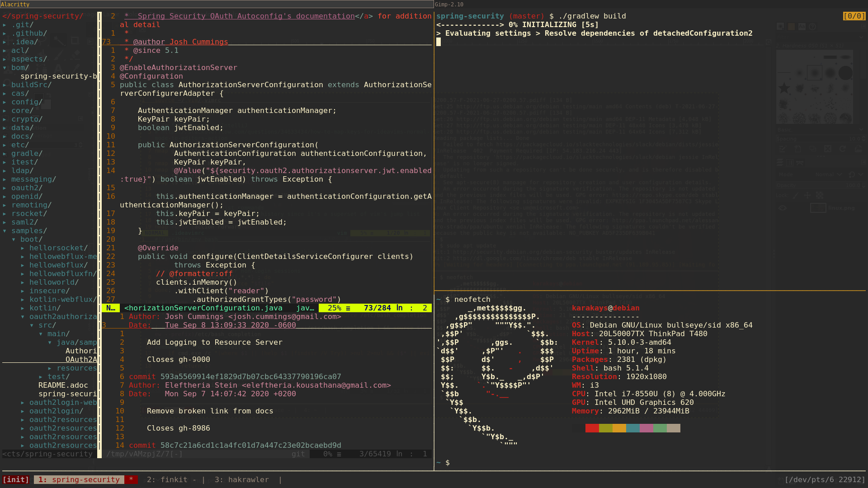Expand the hellorsocket/ folder arrow

point(23,248)
